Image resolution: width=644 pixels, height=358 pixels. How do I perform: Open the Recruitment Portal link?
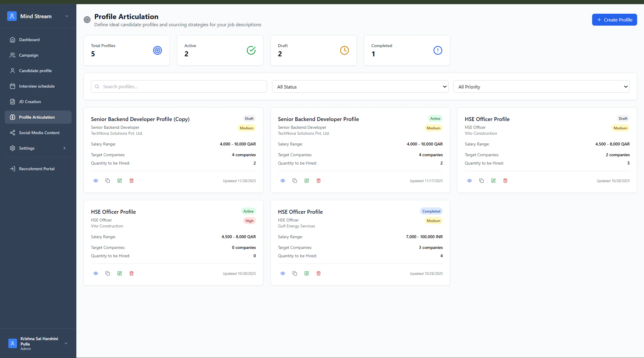pyautogui.click(x=37, y=169)
